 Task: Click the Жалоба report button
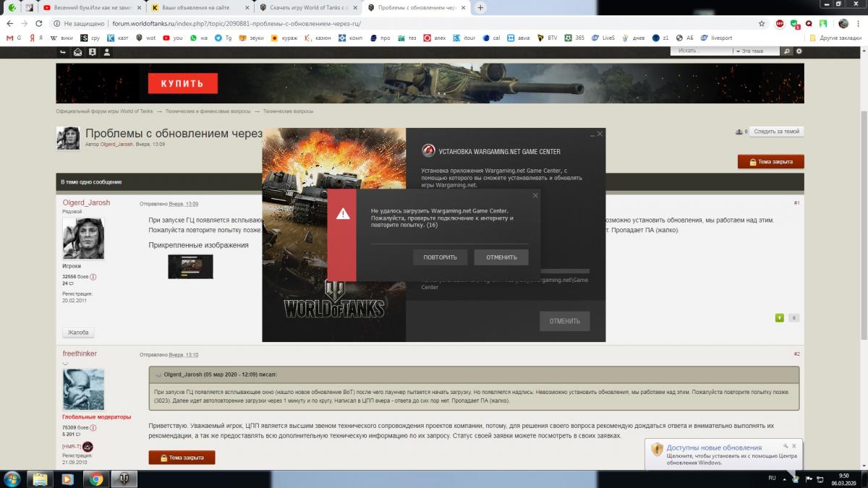(78, 333)
